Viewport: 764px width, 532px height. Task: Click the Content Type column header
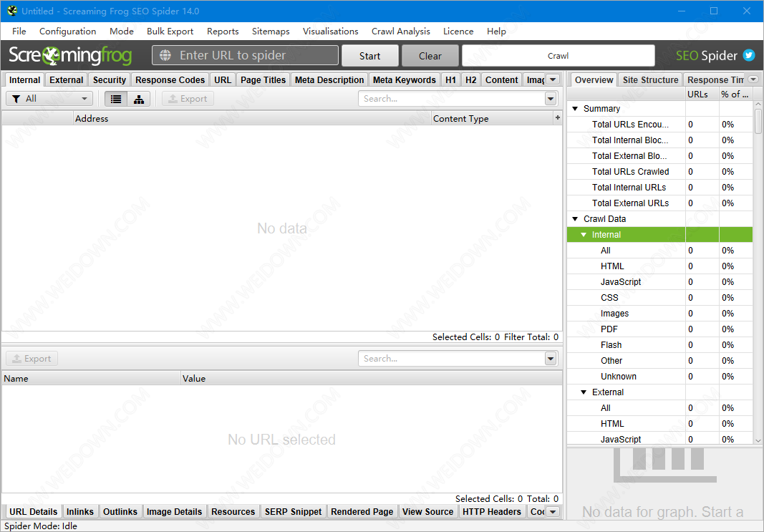click(492, 118)
